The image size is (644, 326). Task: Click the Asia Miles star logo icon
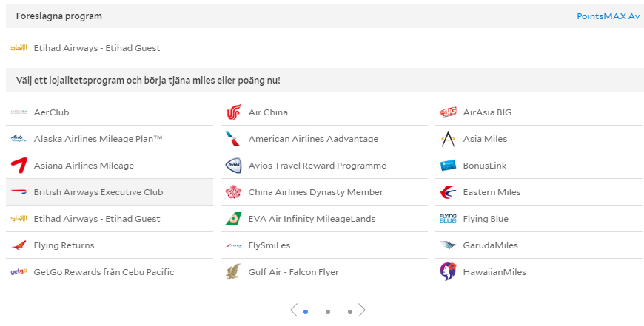click(x=448, y=139)
